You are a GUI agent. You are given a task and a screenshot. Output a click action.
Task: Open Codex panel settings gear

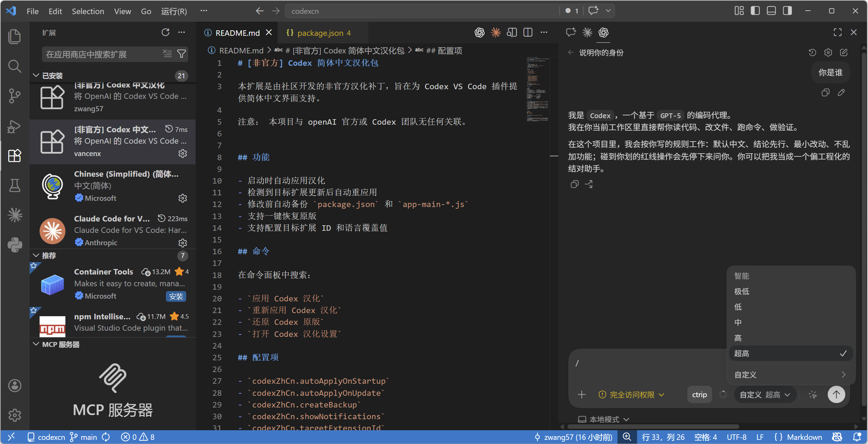point(828,52)
